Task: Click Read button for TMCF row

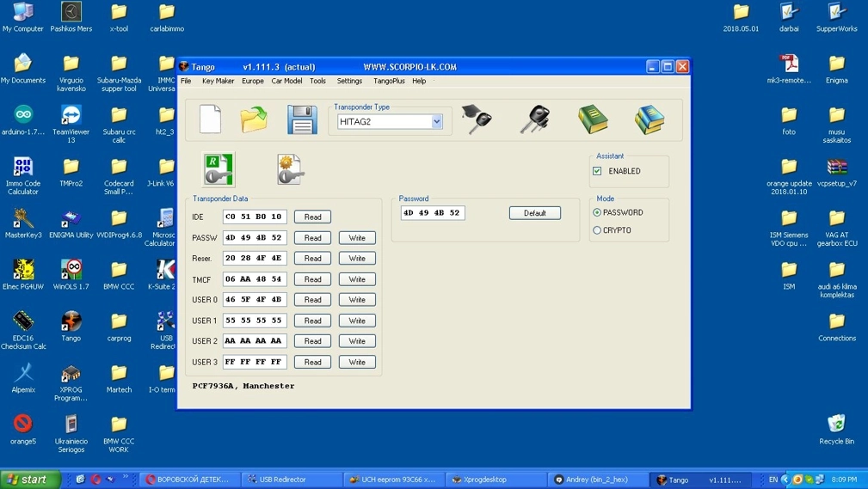Action: tap(313, 279)
